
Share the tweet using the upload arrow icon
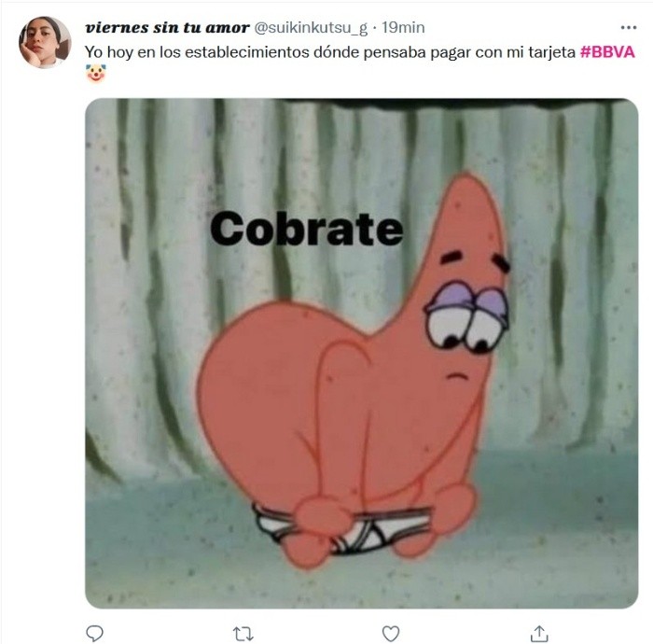pyautogui.click(x=539, y=633)
